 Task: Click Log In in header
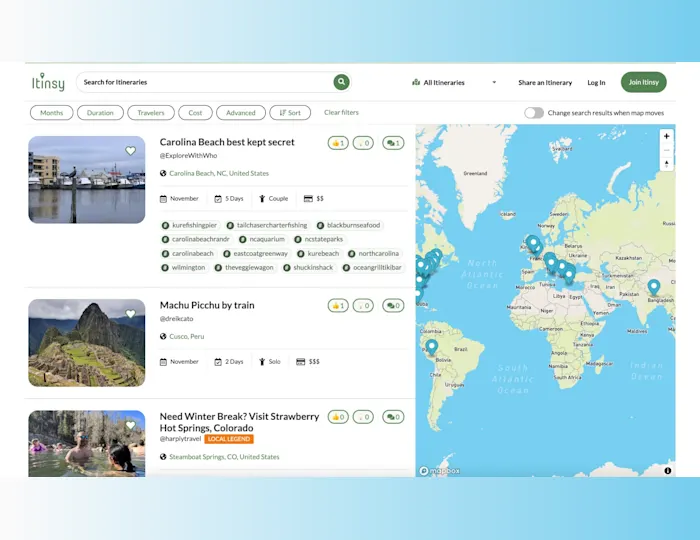(596, 83)
